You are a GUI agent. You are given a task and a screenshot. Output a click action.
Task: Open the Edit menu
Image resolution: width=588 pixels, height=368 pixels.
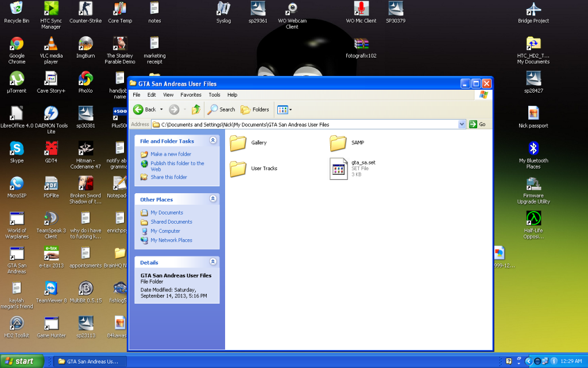(152, 95)
